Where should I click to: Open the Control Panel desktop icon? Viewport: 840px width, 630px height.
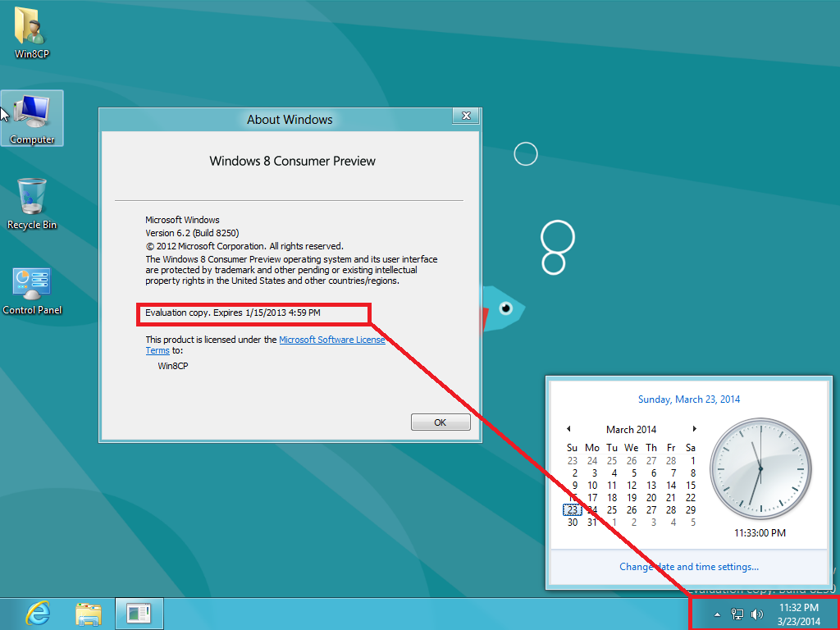click(x=32, y=291)
